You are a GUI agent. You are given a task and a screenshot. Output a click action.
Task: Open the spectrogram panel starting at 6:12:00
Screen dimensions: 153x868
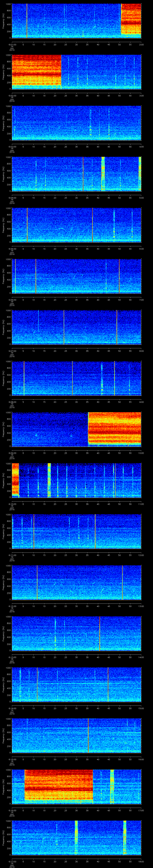[76, 582]
